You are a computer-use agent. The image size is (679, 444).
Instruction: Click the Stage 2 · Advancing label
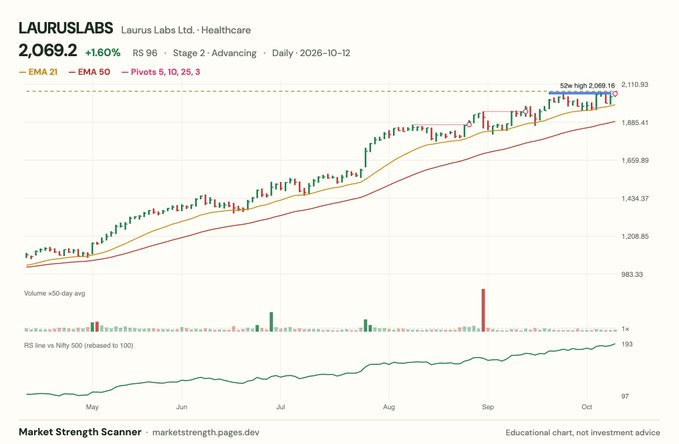214,53
